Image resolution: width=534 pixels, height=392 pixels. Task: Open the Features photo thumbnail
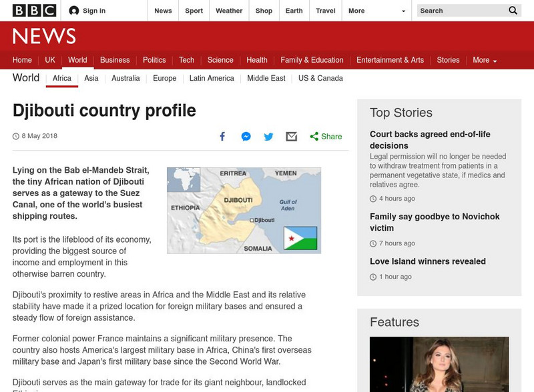(x=439, y=365)
